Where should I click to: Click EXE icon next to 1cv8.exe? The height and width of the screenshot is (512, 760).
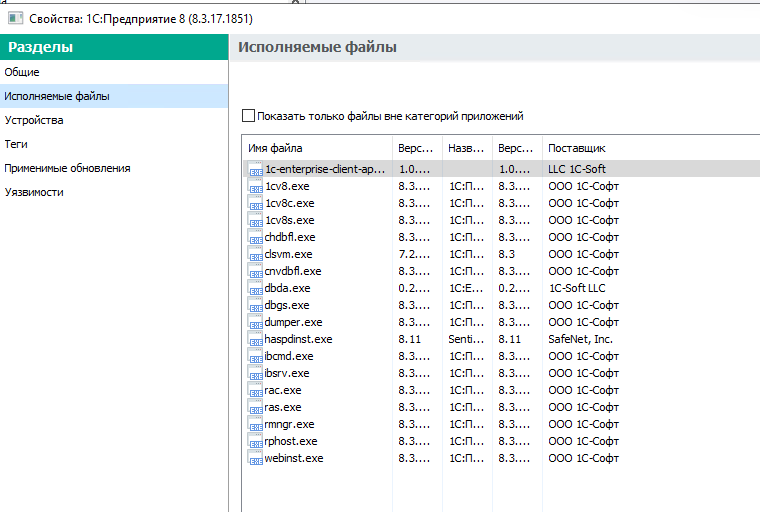(255, 186)
